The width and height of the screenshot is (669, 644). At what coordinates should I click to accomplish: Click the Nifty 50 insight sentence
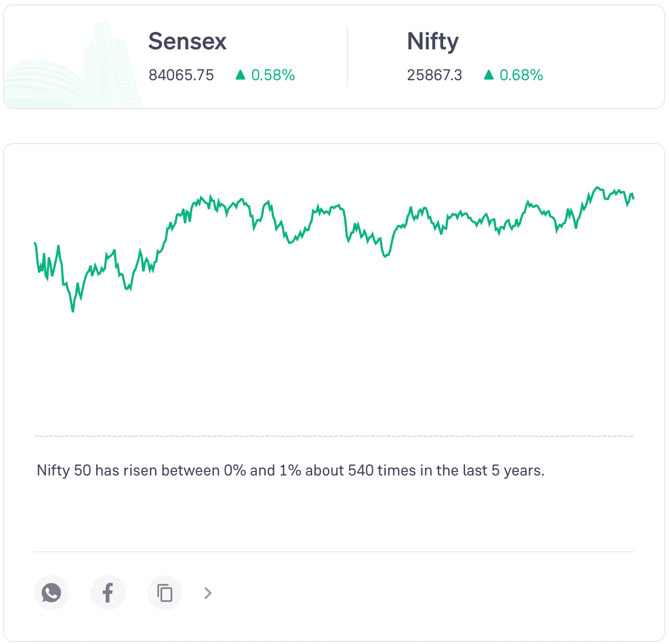pos(290,471)
